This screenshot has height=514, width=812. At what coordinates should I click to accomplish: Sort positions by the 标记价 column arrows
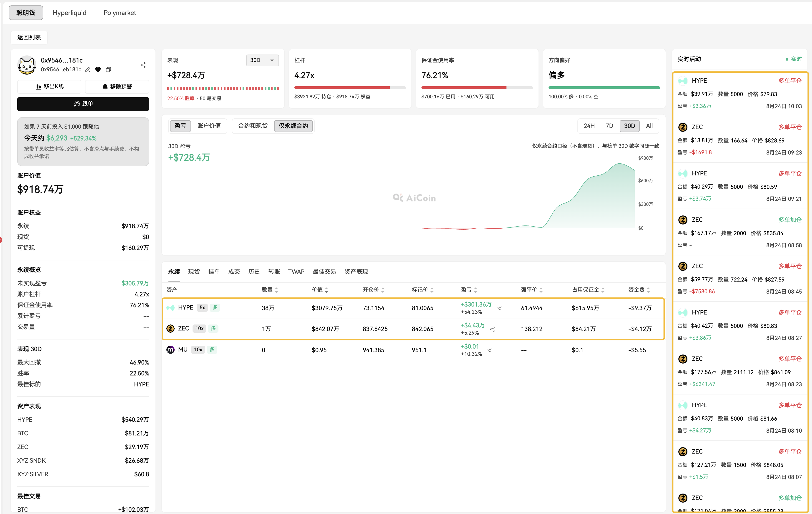point(432,290)
